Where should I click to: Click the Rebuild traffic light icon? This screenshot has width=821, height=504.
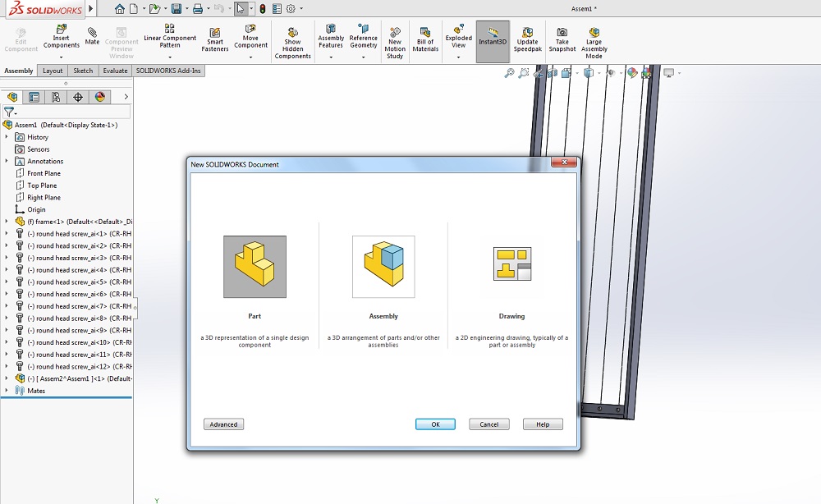coord(263,9)
